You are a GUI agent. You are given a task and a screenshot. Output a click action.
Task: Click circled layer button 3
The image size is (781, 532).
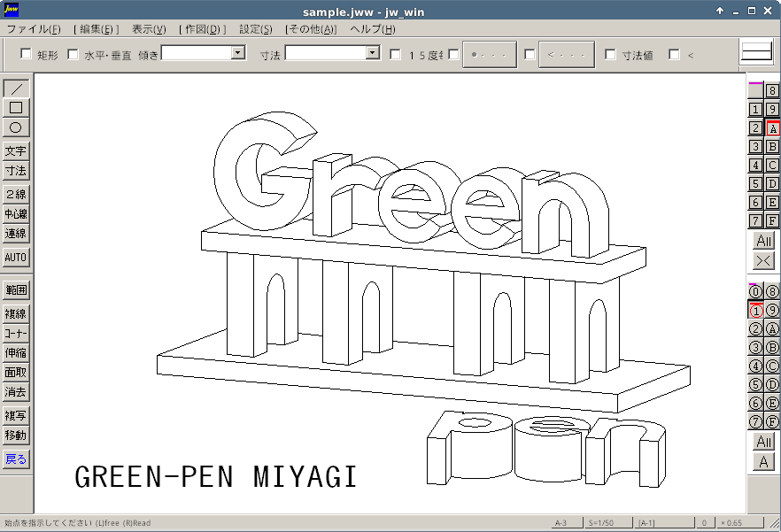(x=755, y=347)
